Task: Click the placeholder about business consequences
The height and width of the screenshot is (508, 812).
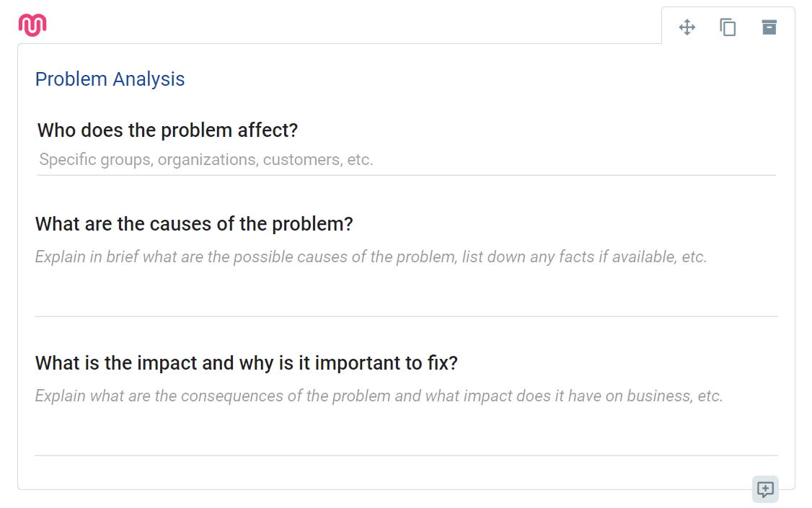Action: pyautogui.click(x=377, y=396)
